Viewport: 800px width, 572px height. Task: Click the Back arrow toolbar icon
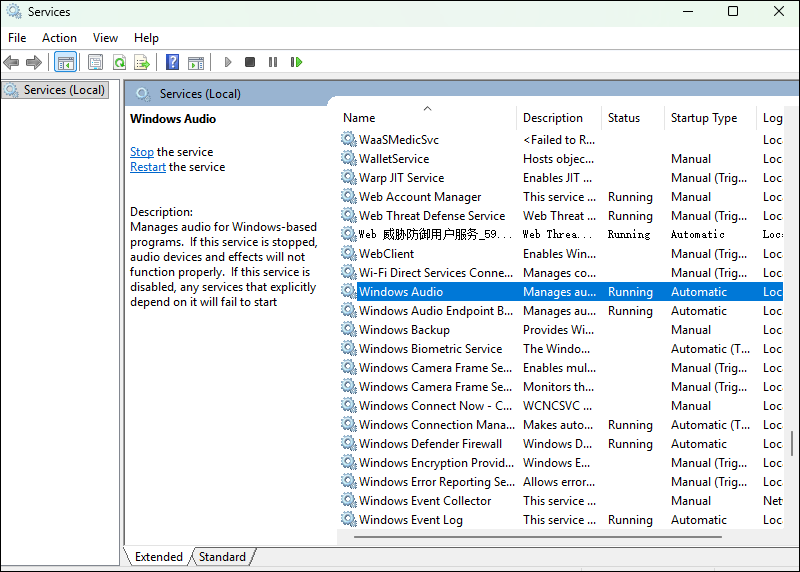(11, 62)
